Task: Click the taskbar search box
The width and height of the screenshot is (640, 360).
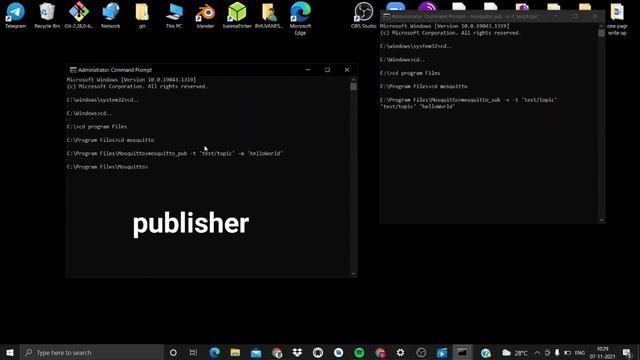Action: tap(92, 352)
